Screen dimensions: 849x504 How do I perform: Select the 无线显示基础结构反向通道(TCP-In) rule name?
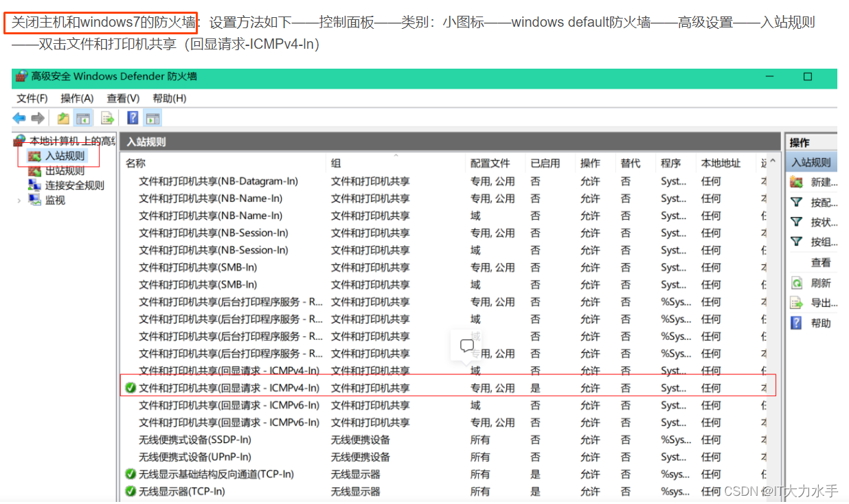[x=216, y=474]
